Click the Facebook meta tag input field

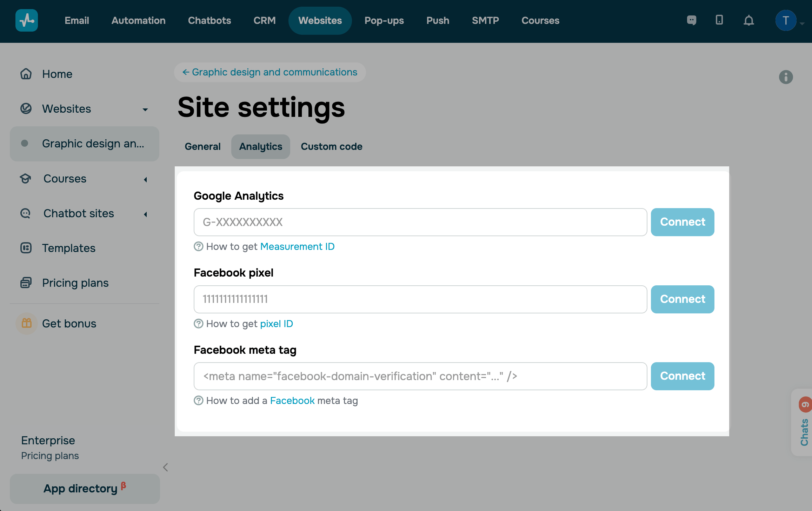point(420,376)
